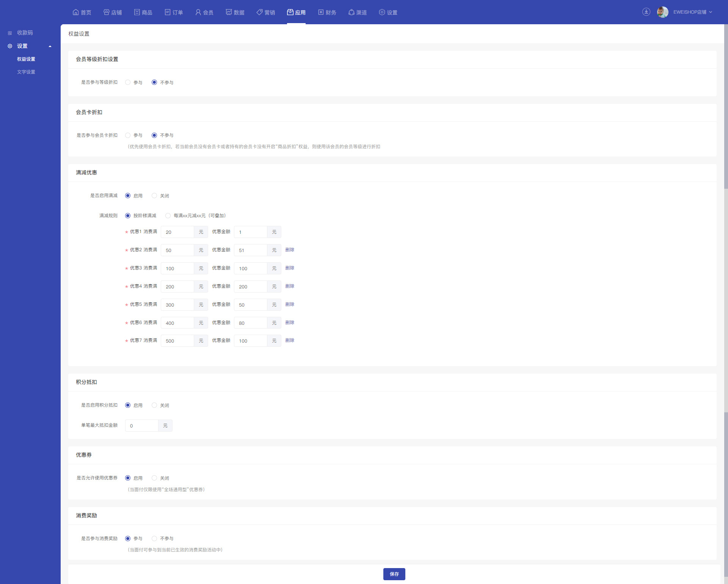Delete the 优惠2 discount tier
The width and height of the screenshot is (728, 584).
tap(290, 250)
